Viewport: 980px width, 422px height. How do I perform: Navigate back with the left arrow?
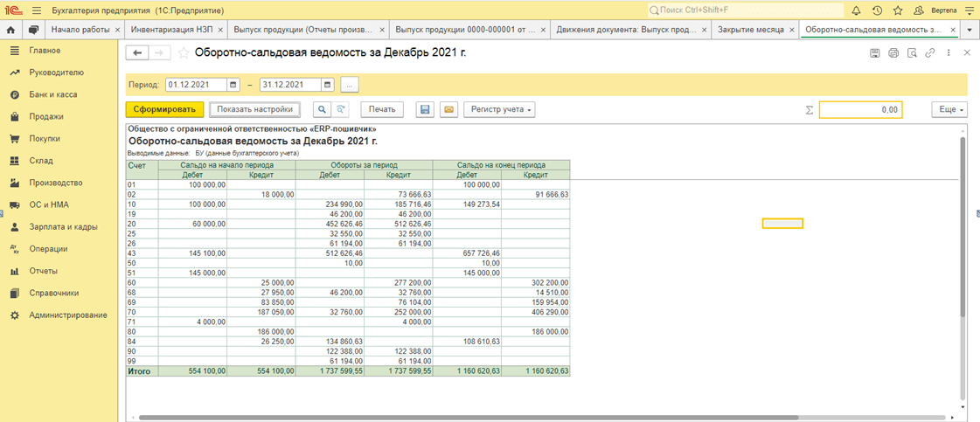(137, 53)
